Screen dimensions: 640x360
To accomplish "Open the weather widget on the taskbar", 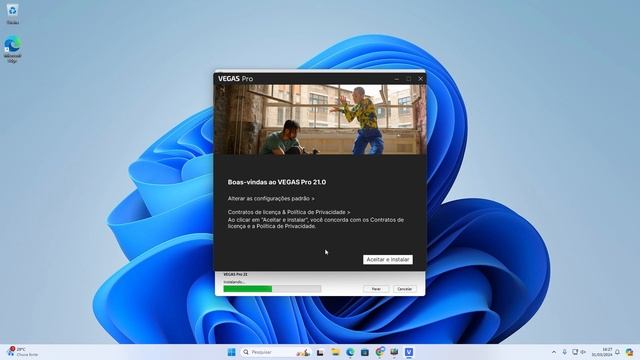I will [x=22, y=352].
